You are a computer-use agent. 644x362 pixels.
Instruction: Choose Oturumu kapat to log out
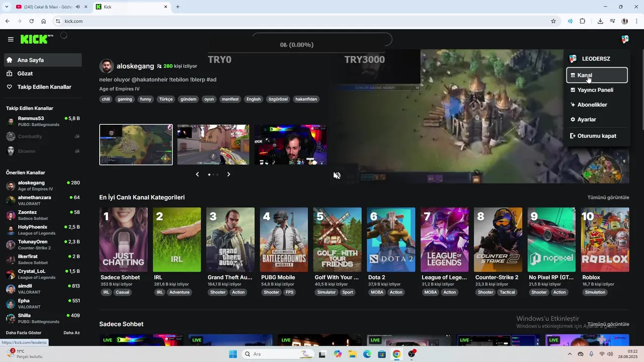597,136
